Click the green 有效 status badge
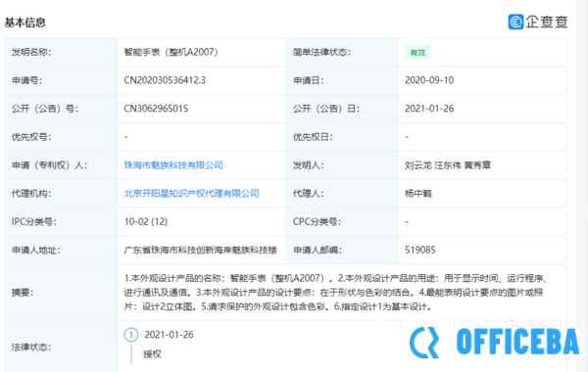This screenshot has width=588, height=372. coord(417,53)
